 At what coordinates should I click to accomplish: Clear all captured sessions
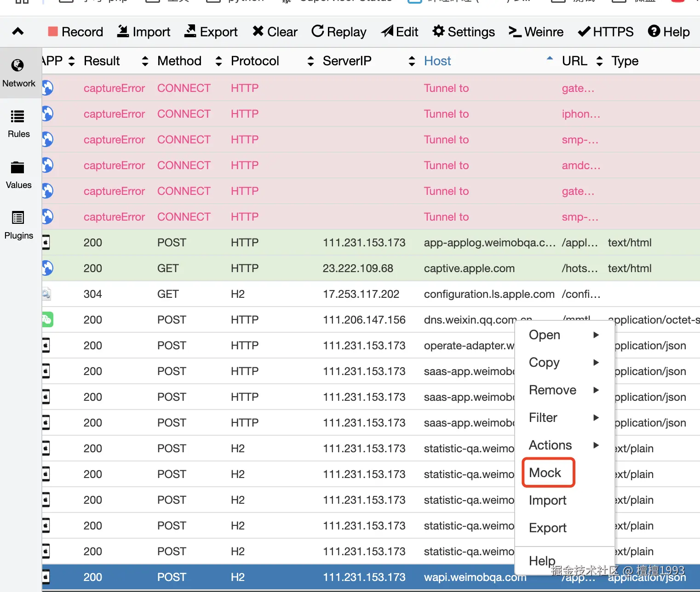click(x=275, y=32)
